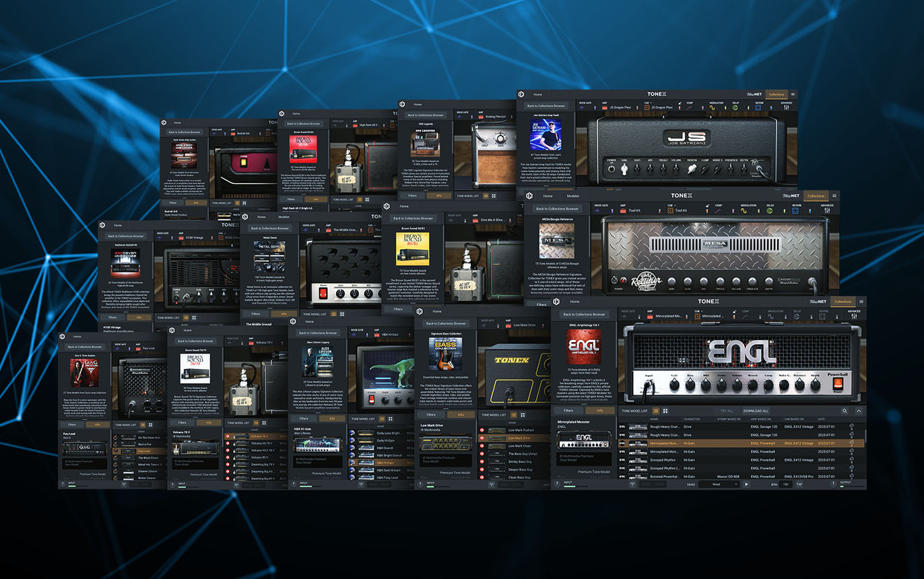
Task: Click the search magnifier in ENGL tone list
Action: [x=845, y=411]
